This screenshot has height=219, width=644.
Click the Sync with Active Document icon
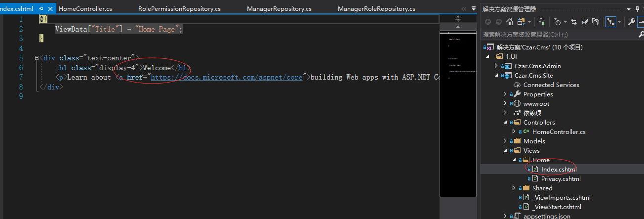pyautogui.click(x=574, y=22)
